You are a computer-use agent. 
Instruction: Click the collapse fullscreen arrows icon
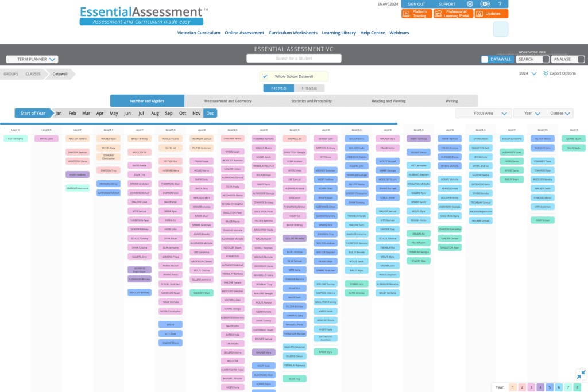pyautogui.click(x=581, y=374)
